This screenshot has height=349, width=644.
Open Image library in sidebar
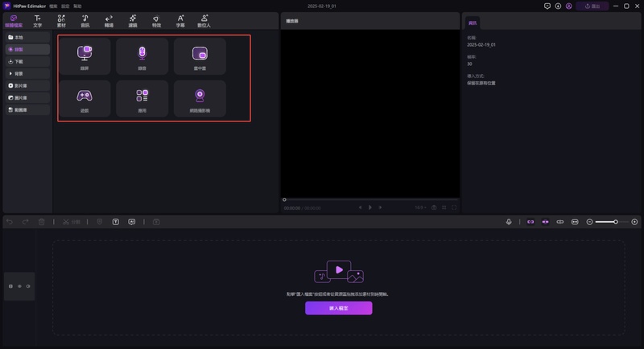tap(27, 97)
